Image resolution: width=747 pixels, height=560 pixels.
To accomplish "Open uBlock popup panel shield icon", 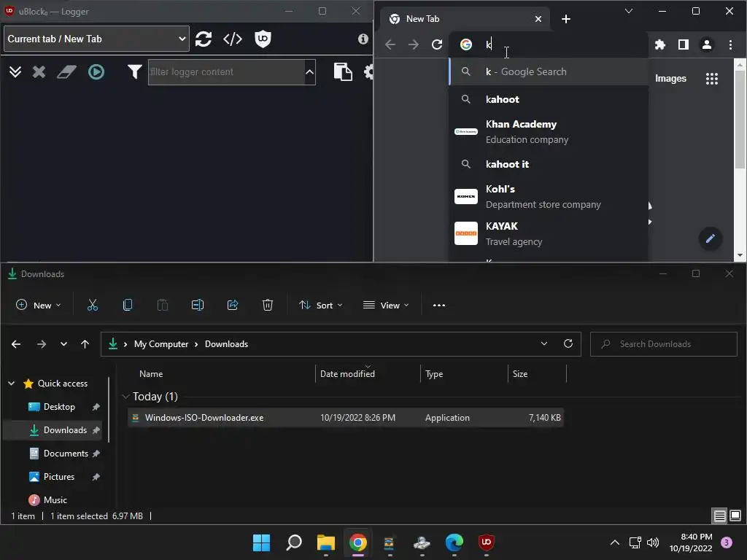I will point(263,39).
